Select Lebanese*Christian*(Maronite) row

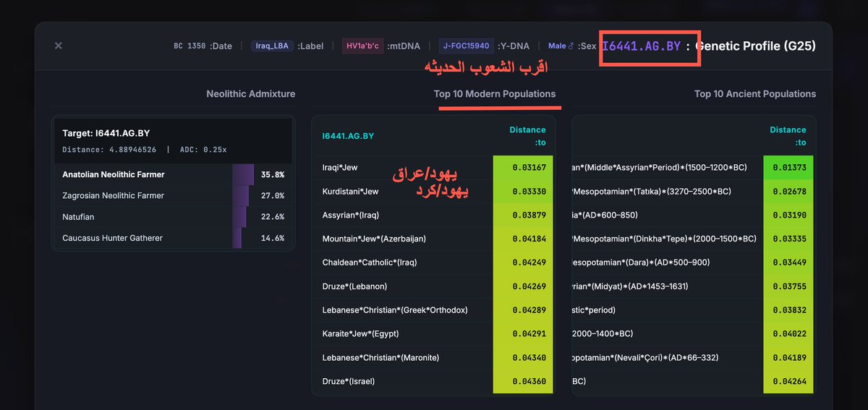(x=433, y=357)
